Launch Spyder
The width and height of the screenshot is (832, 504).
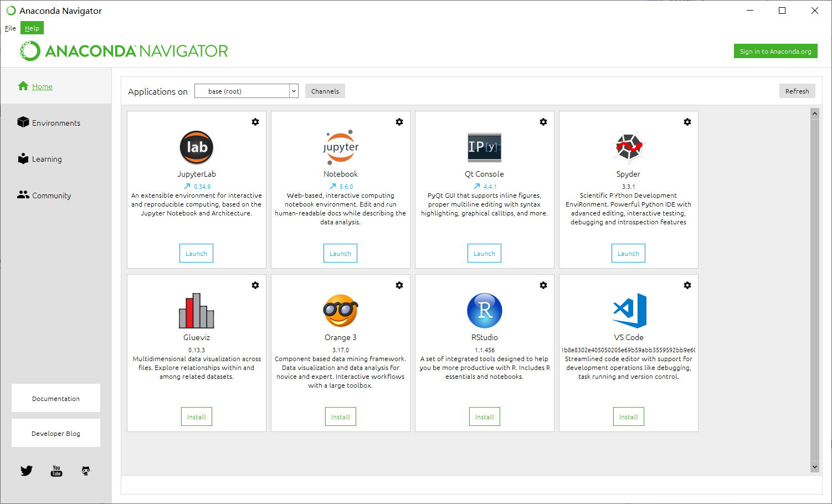click(x=628, y=253)
